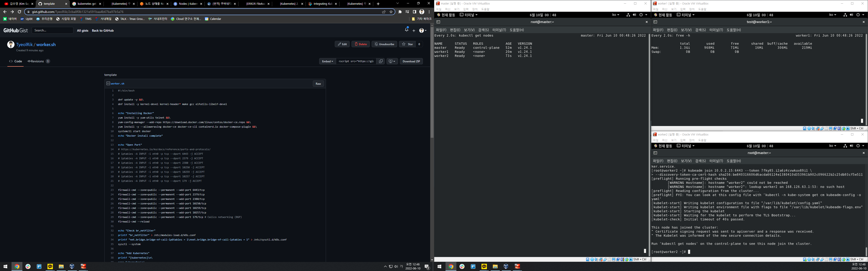
Task: Click the Gist search input field
Action: pos(52,30)
